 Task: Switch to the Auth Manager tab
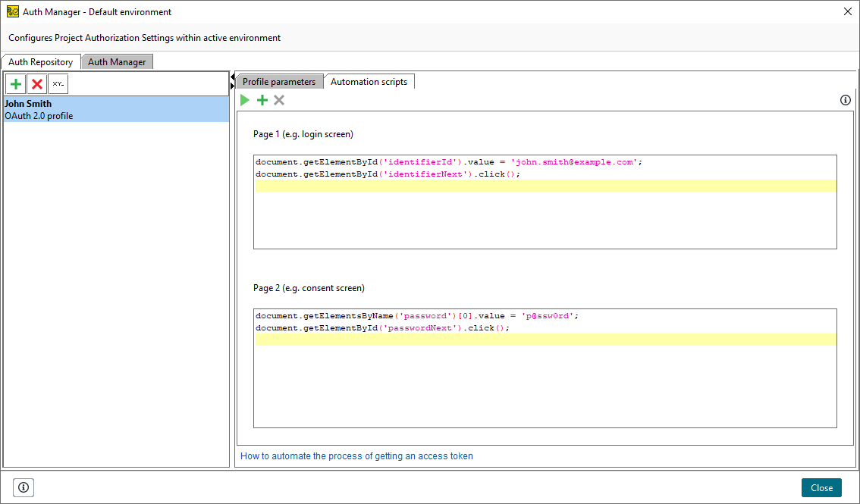[117, 61]
